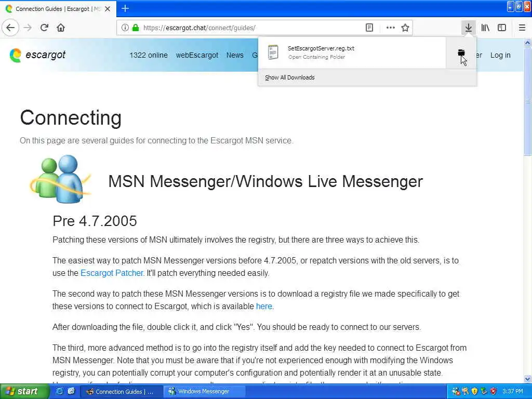Show site information icon in address bar
Image resolution: width=532 pixels, height=399 pixels.
pos(125,28)
